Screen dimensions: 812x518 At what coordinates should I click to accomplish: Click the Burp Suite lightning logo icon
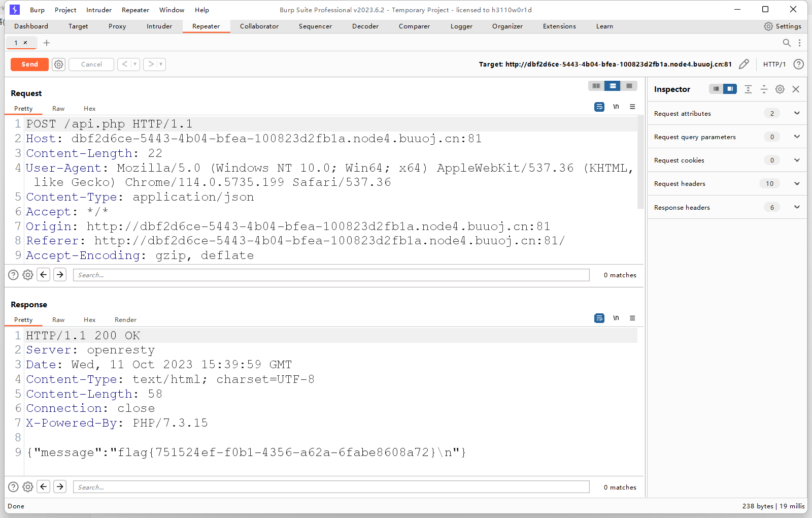15,10
